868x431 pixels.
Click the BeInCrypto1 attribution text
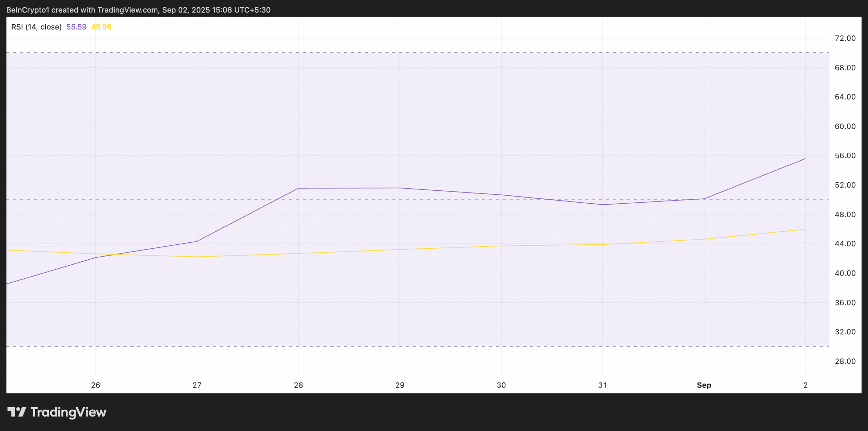coord(28,10)
